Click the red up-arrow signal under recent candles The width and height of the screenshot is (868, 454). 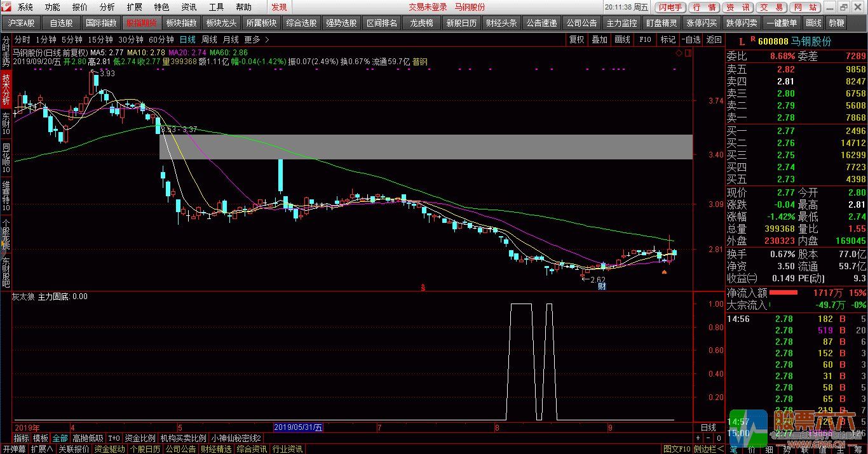tap(664, 272)
